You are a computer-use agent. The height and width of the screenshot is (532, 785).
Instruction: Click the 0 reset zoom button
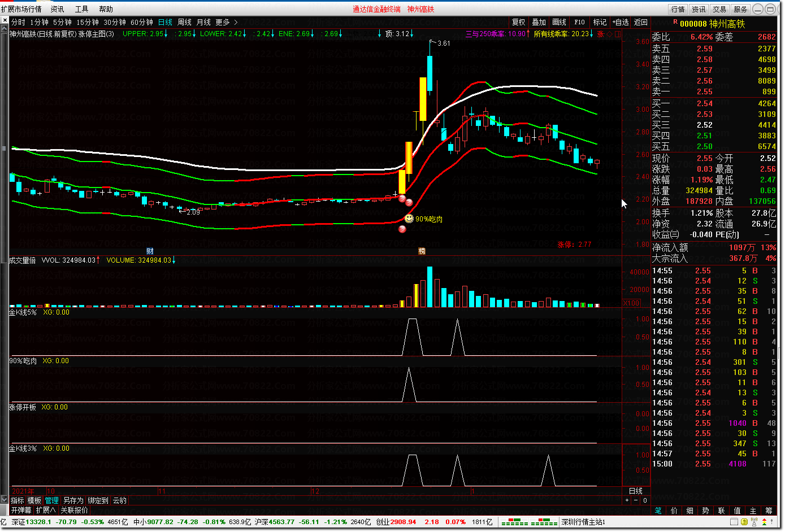(645, 500)
